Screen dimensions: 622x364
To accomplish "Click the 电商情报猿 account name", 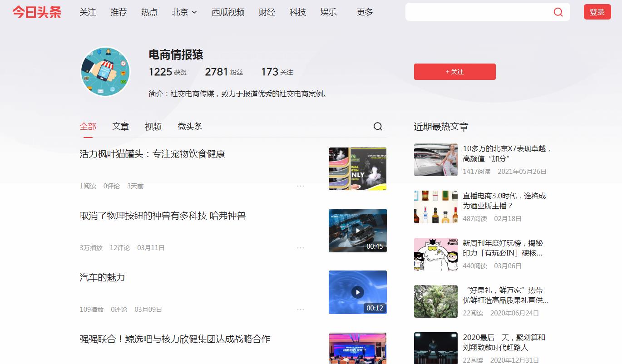I will (176, 54).
